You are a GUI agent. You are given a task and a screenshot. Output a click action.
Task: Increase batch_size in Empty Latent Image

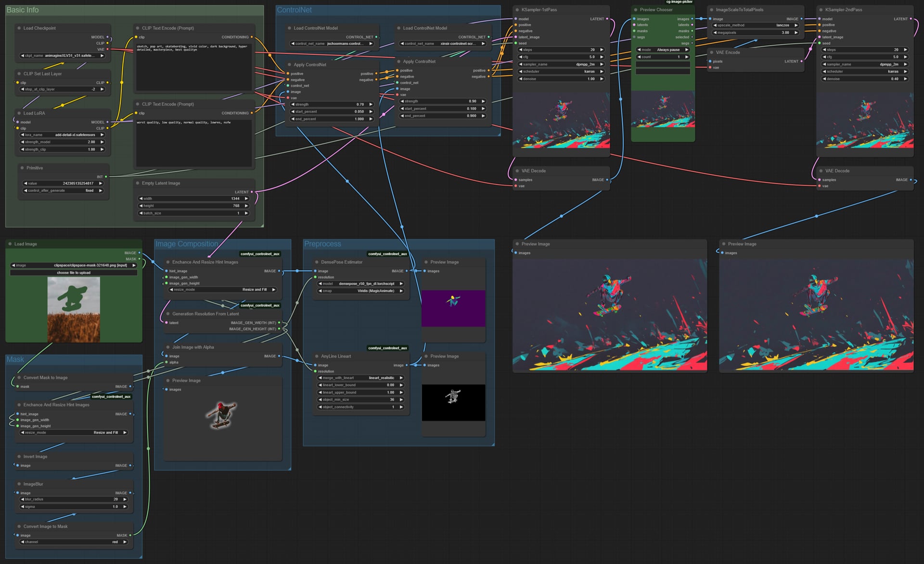[x=246, y=213]
